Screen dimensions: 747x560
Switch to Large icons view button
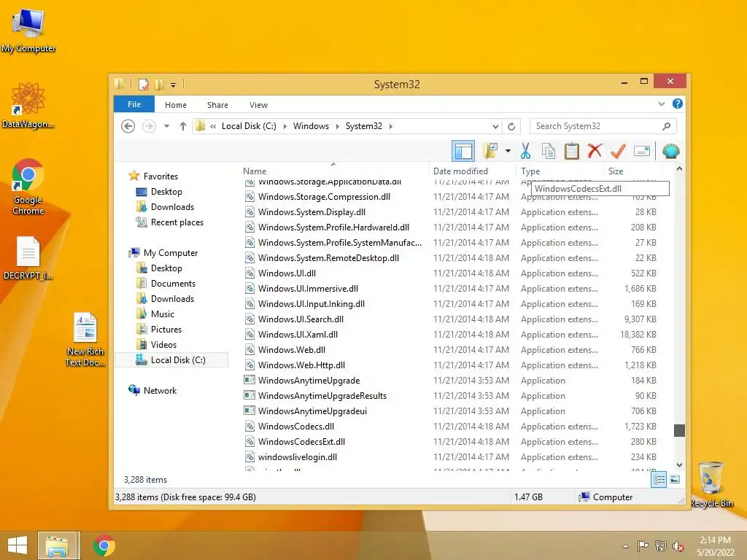[x=675, y=480]
